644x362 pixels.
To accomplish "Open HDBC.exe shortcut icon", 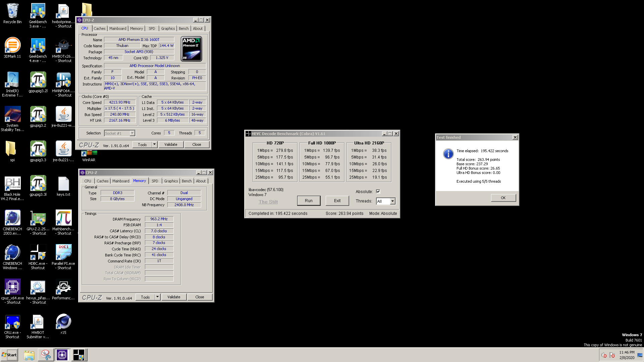I will click(38, 257).
